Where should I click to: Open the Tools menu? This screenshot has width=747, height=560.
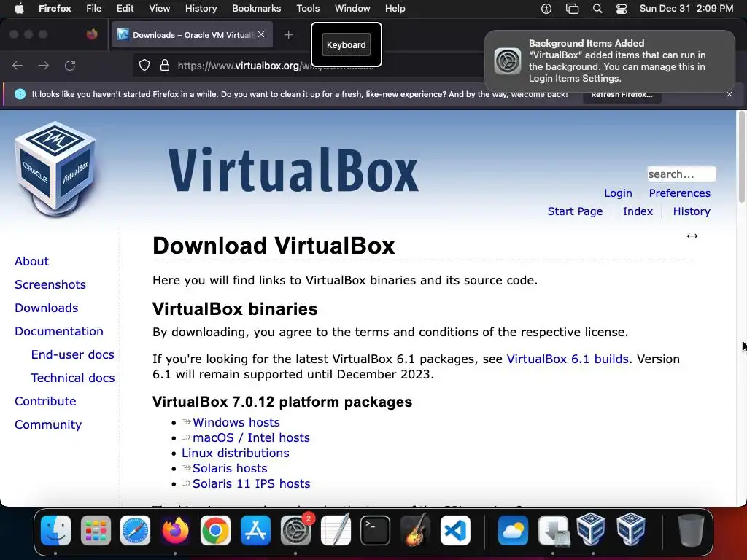[308, 9]
